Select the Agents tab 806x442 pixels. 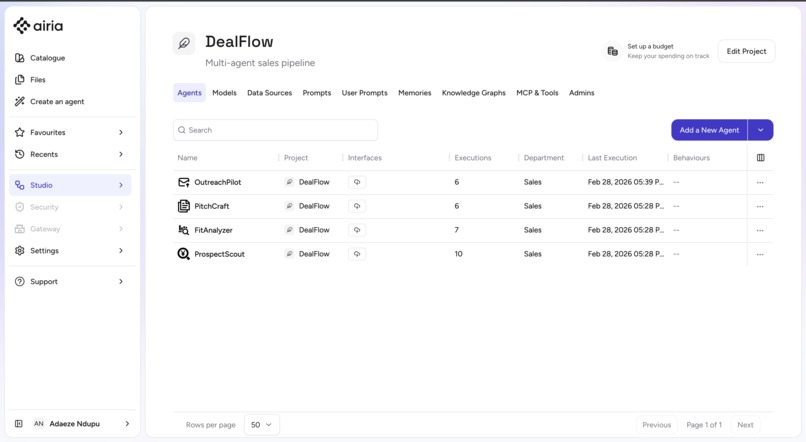click(189, 93)
